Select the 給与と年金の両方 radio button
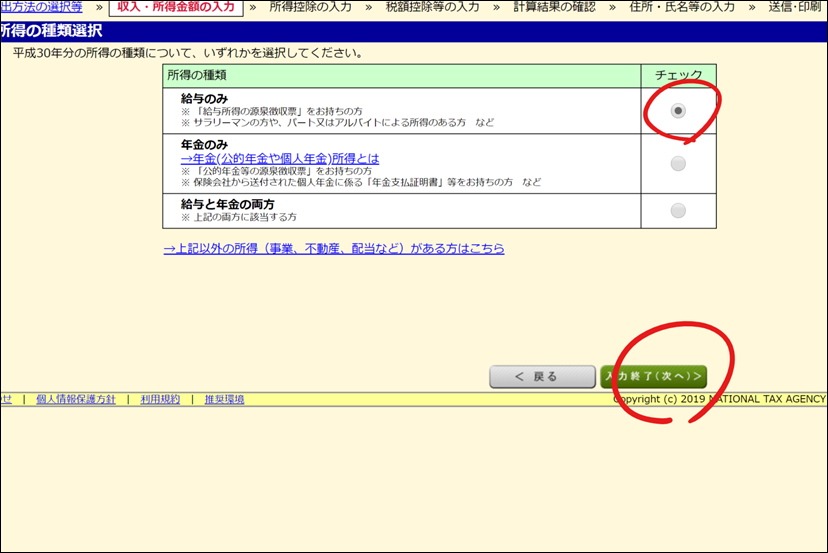Viewport: 828px width, 553px height. (678, 210)
